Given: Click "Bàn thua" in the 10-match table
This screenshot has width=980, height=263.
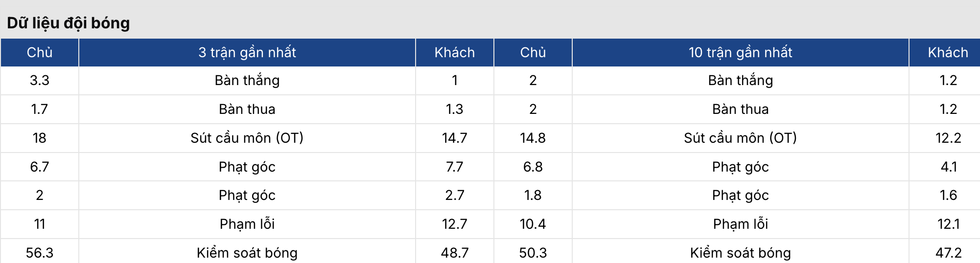Looking at the screenshot, I should tap(740, 109).
